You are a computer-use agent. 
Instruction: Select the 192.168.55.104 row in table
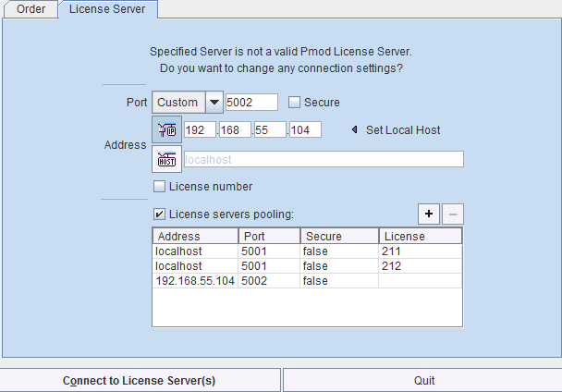[308, 280]
